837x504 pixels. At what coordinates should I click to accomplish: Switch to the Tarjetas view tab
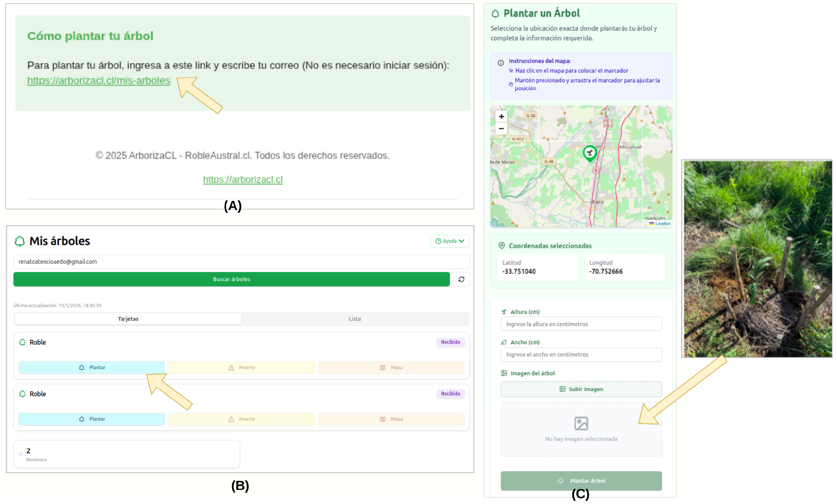coord(128,319)
